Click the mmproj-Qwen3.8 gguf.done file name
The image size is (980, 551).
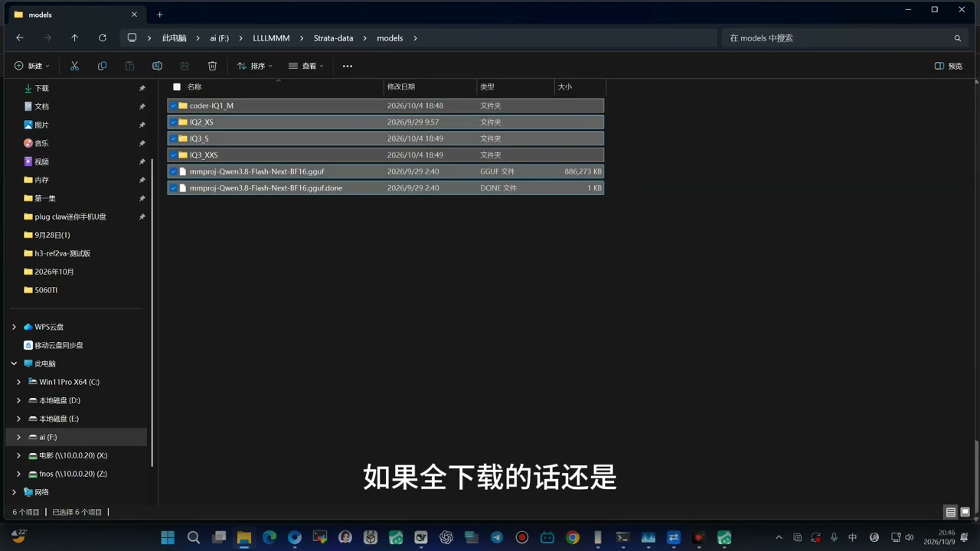pyautogui.click(x=266, y=187)
